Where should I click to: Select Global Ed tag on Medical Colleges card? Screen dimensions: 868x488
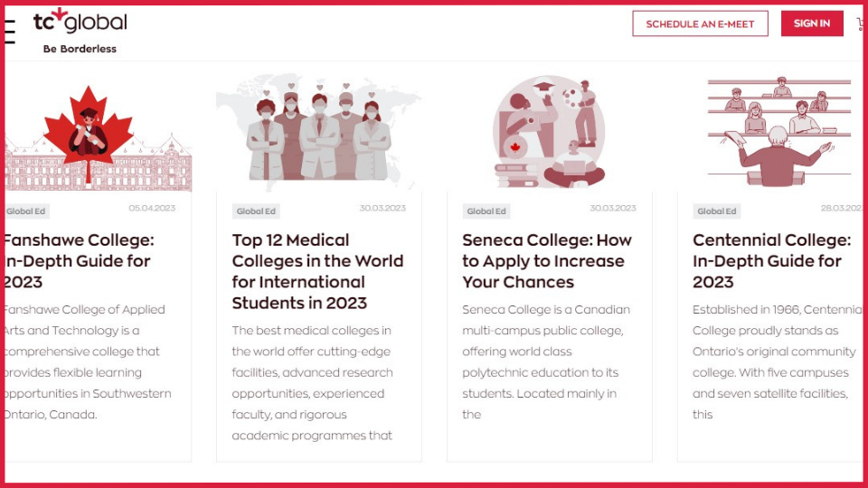256,211
